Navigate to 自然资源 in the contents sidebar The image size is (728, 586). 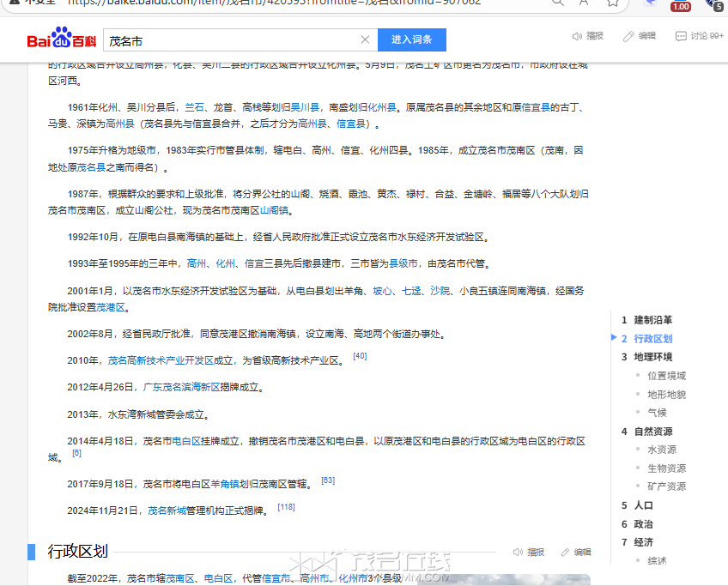click(x=652, y=432)
